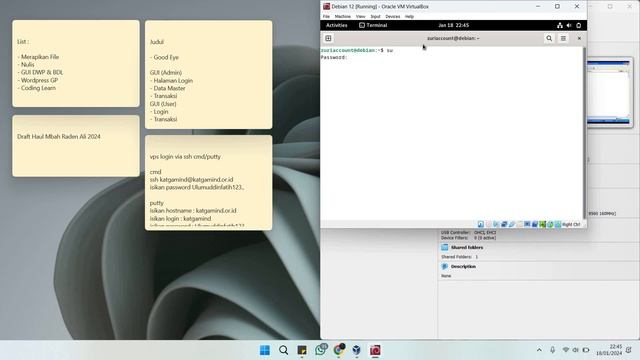Click the GNOME network status icon

(560, 25)
